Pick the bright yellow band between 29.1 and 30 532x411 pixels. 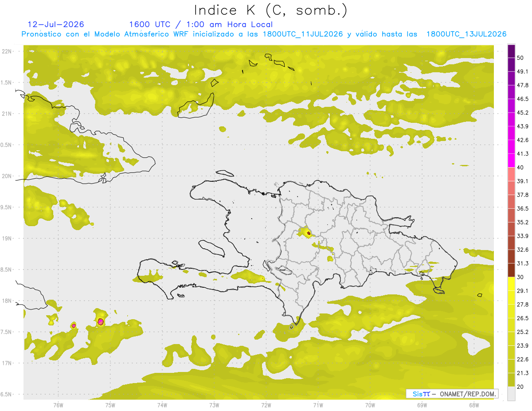click(512, 284)
